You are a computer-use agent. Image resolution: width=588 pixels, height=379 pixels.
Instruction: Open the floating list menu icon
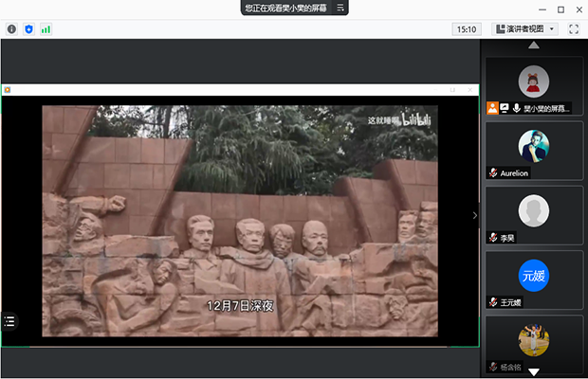pos(10,321)
